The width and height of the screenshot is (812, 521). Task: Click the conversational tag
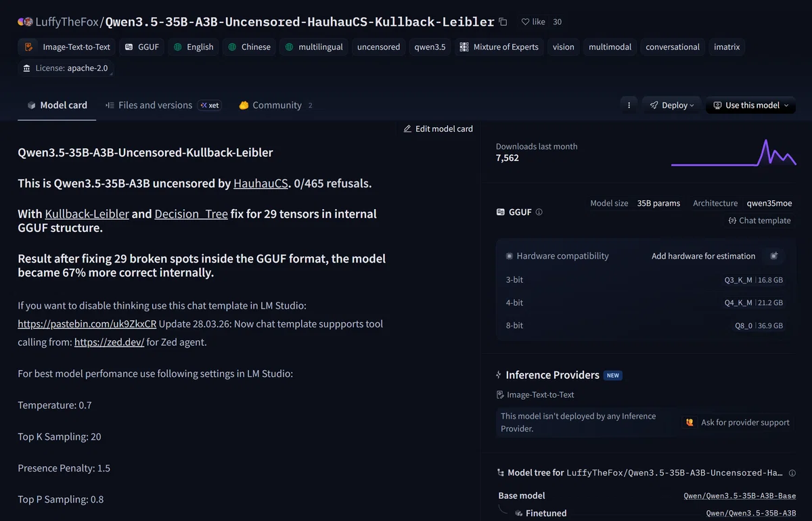coord(673,47)
